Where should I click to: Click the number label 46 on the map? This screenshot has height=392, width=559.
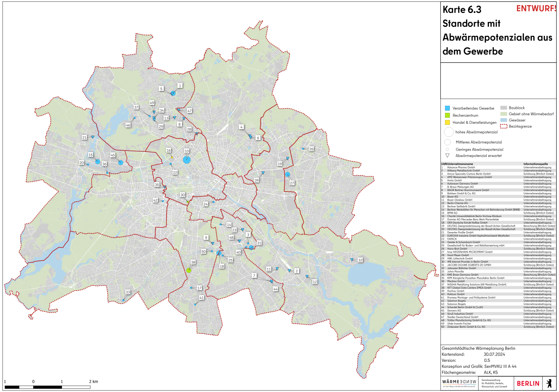point(128,125)
